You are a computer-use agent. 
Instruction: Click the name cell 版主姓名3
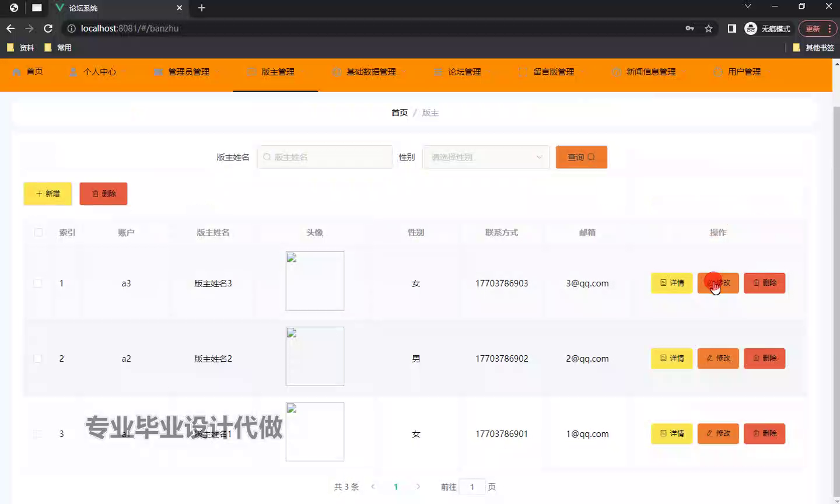pos(213,283)
